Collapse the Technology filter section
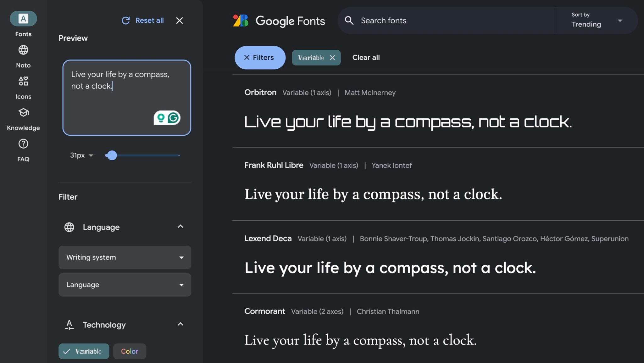 click(x=180, y=324)
